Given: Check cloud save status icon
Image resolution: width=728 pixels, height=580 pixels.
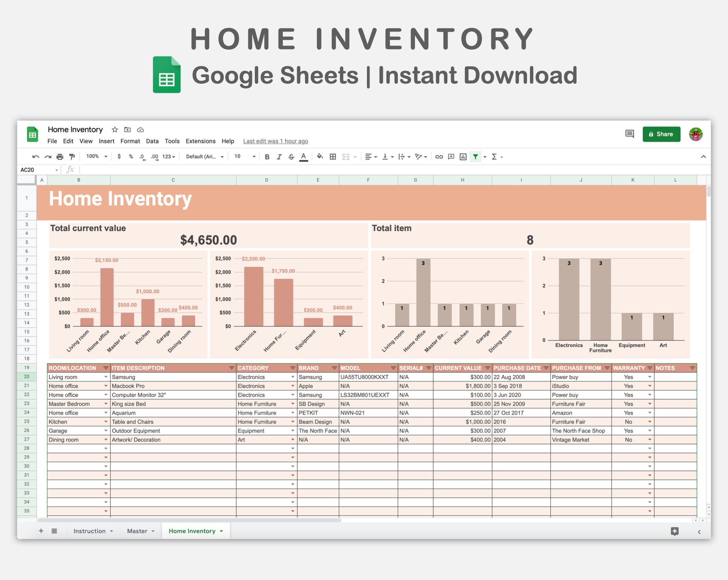Looking at the screenshot, I should pos(141,130).
